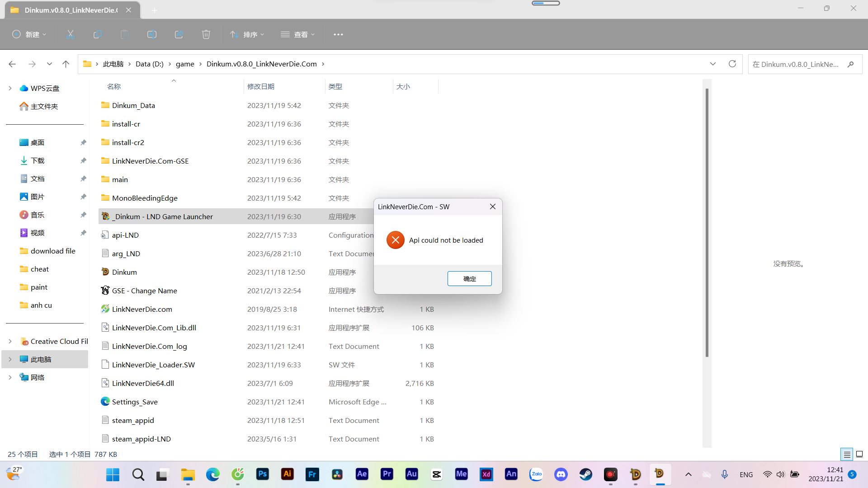
Task: Open the share icon in the toolbar
Action: click(179, 34)
